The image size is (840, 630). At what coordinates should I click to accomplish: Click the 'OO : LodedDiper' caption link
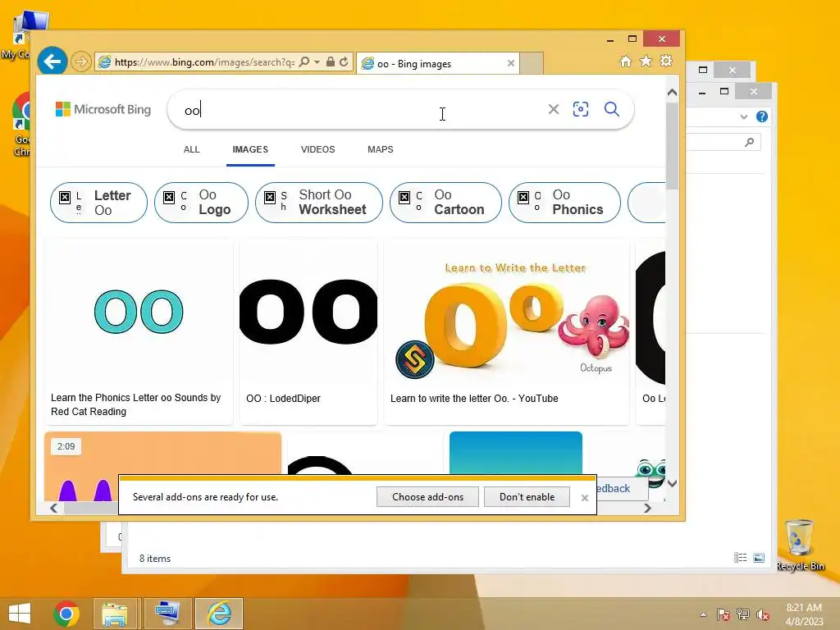point(283,399)
